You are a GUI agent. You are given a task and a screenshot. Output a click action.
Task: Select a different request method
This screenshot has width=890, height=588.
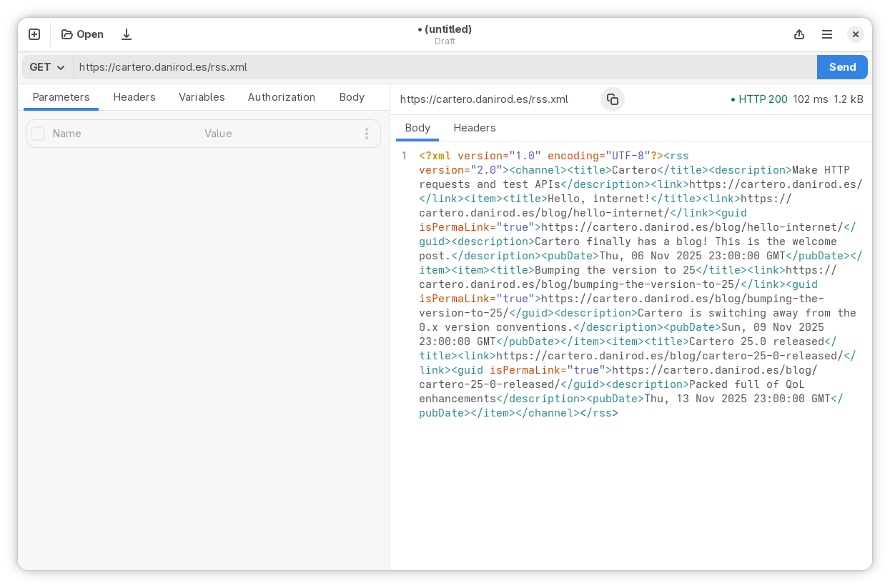point(45,66)
